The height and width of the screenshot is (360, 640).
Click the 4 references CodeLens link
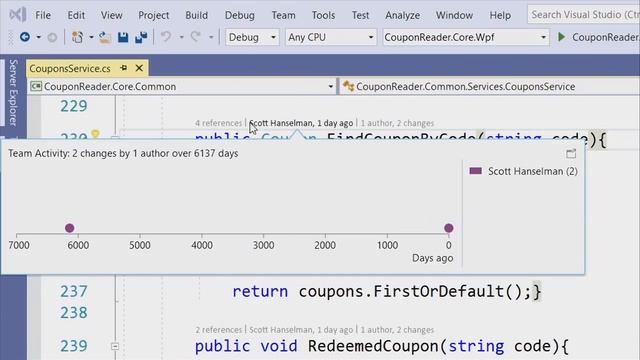click(x=218, y=123)
